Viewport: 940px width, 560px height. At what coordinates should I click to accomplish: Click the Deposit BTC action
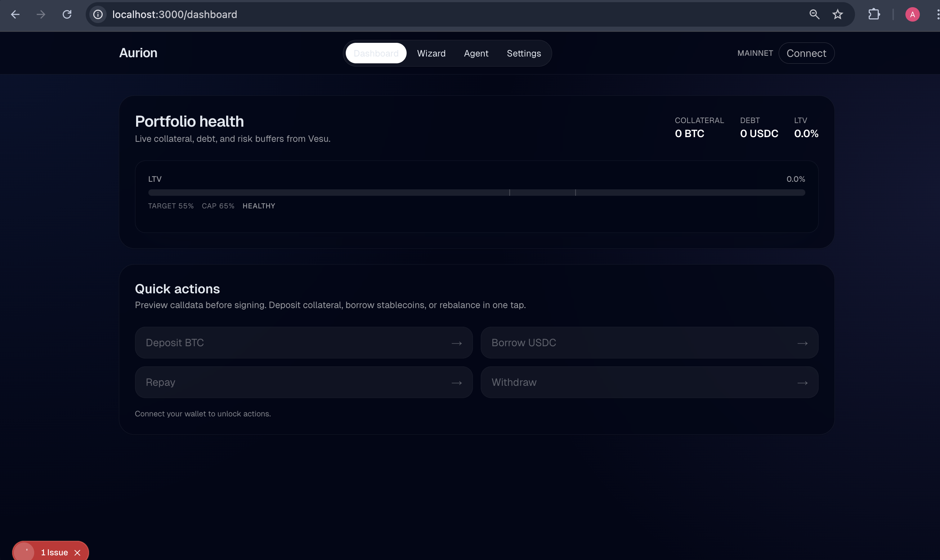[x=304, y=343]
